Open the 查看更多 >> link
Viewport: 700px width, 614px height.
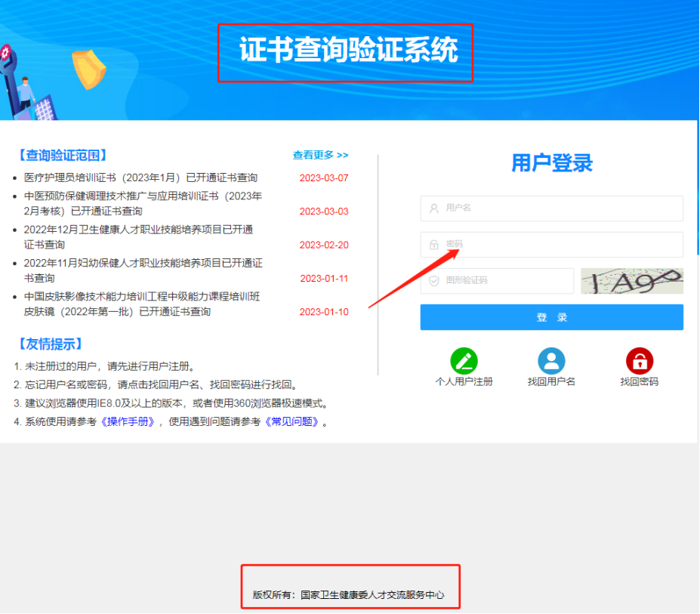pyautogui.click(x=320, y=155)
